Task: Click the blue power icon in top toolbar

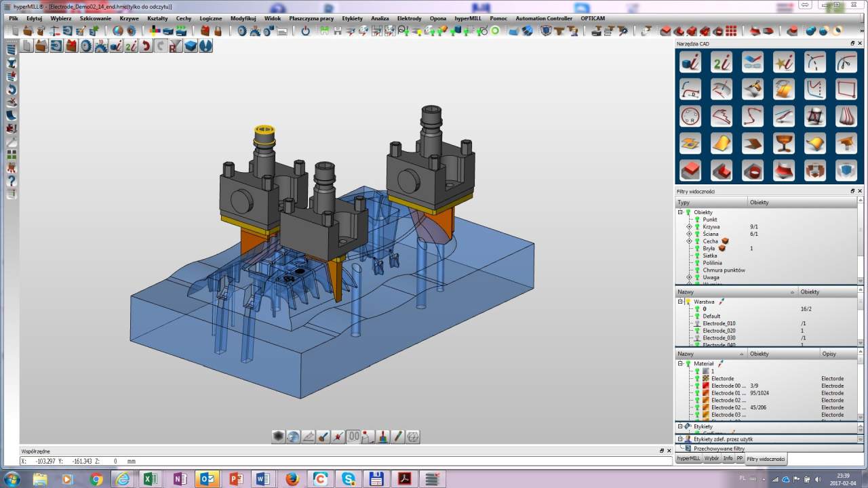Action: [x=305, y=31]
